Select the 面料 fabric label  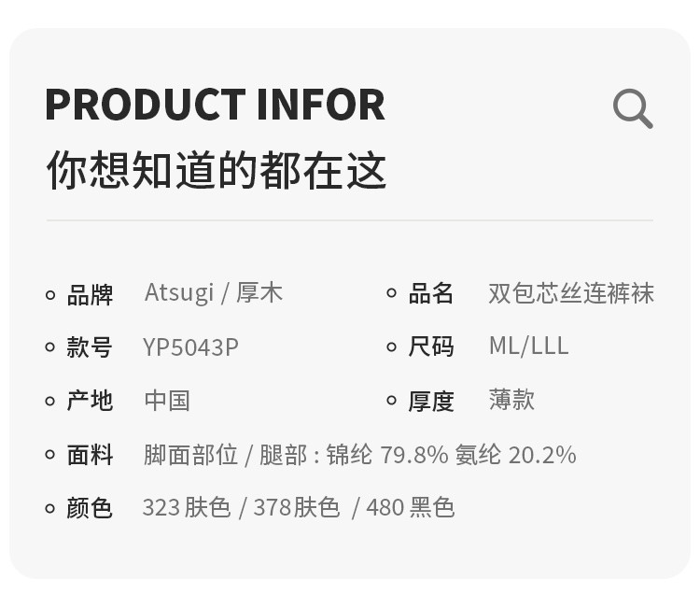[90, 455]
